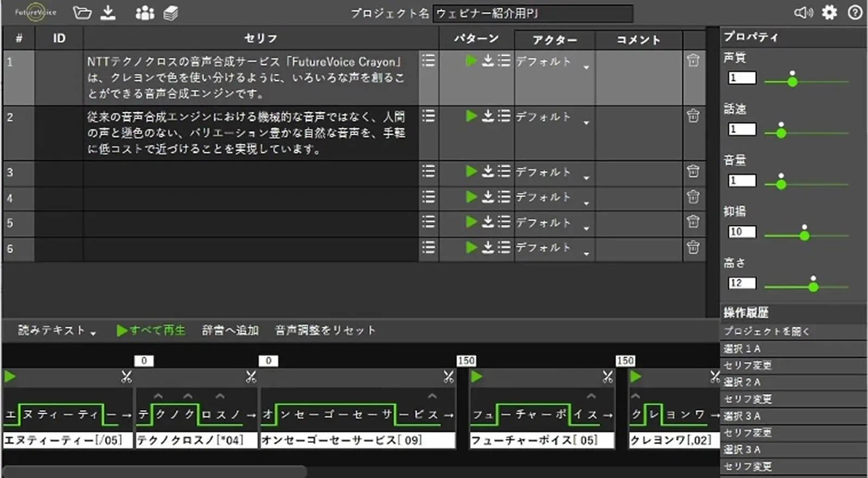Download audio for row 1

(488, 60)
